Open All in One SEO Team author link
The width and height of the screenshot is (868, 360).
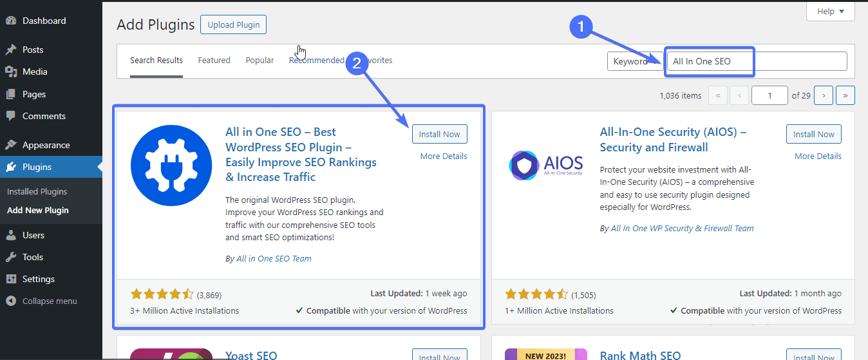(x=274, y=258)
